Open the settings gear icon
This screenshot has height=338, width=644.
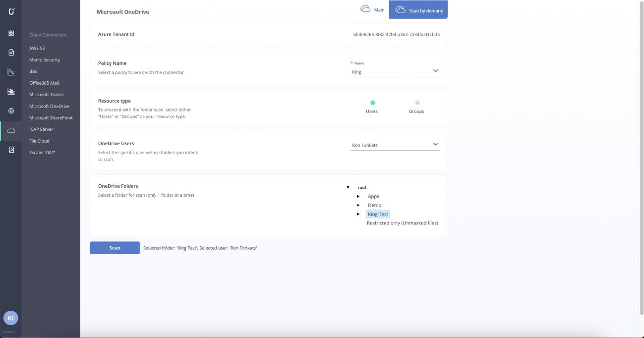(11, 111)
